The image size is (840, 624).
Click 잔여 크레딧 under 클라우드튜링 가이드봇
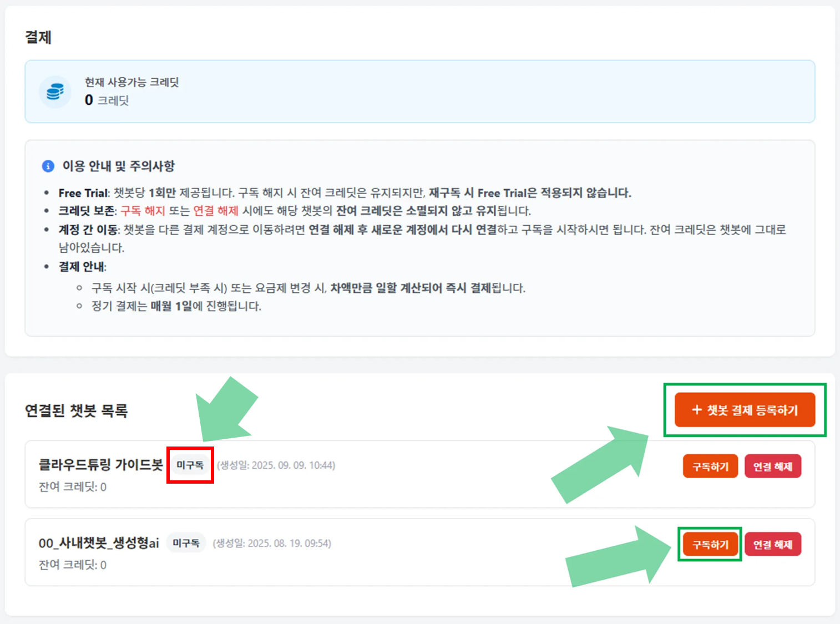click(73, 487)
